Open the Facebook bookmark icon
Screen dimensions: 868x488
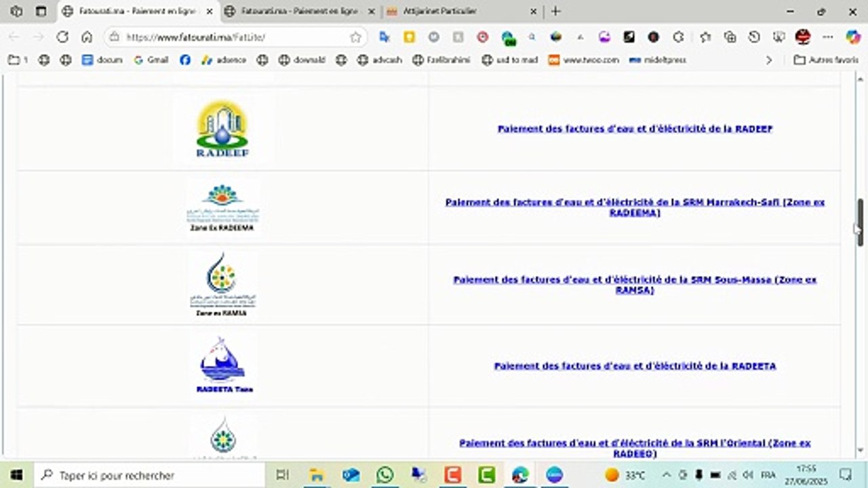[185, 60]
